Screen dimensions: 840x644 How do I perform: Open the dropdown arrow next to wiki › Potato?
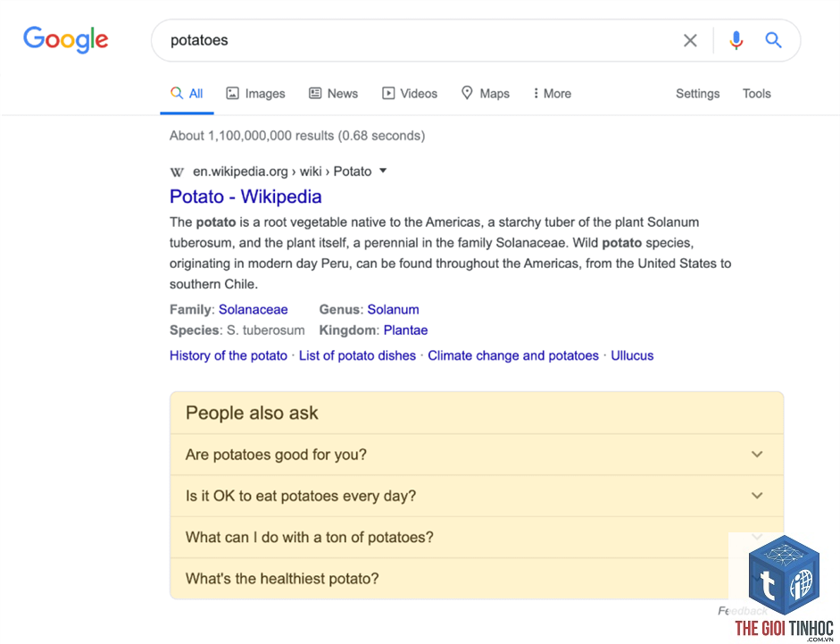(383, 171)
